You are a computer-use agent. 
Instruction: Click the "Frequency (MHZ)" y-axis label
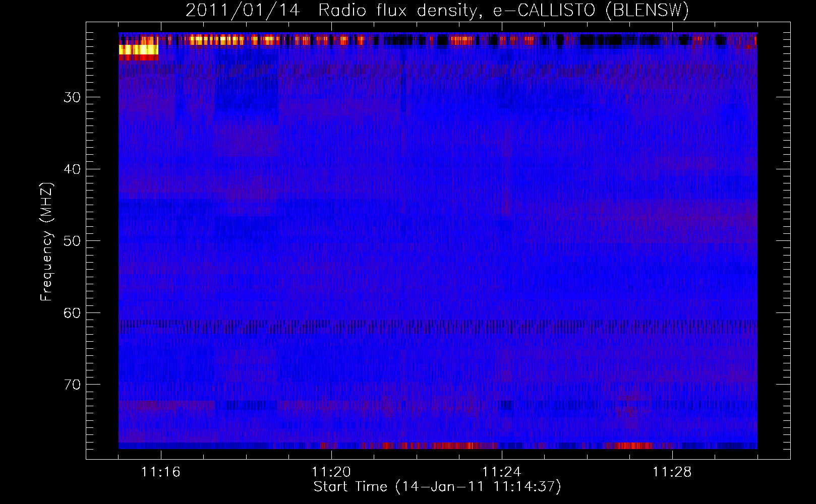pos(46,242)
